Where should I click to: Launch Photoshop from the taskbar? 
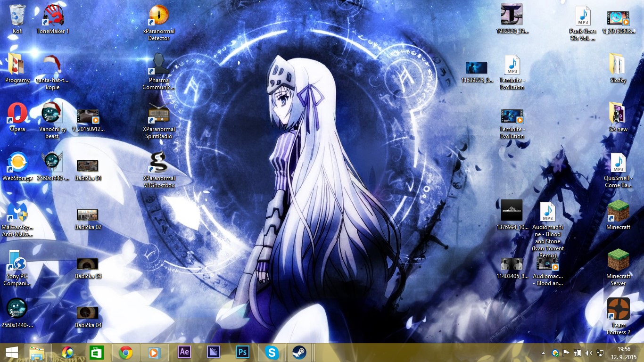(242, 352)
